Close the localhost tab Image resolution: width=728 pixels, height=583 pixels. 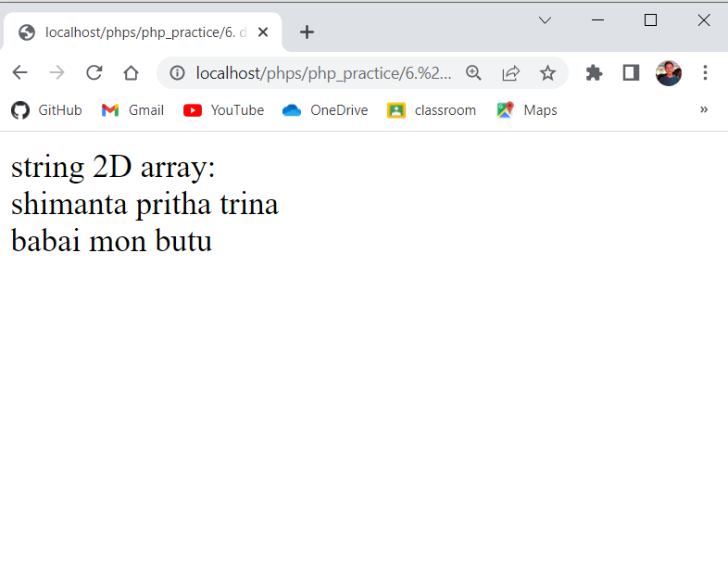[x=263, y=32]
